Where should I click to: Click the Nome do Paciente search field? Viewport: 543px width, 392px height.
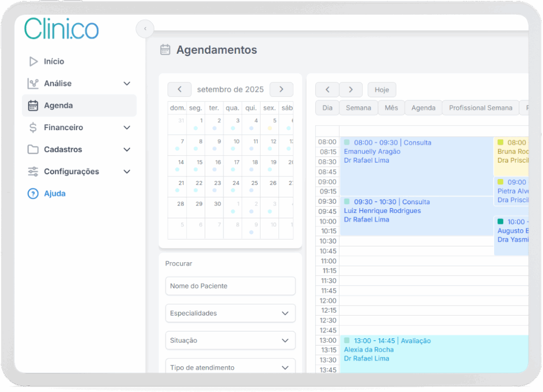tap(230, 286)
